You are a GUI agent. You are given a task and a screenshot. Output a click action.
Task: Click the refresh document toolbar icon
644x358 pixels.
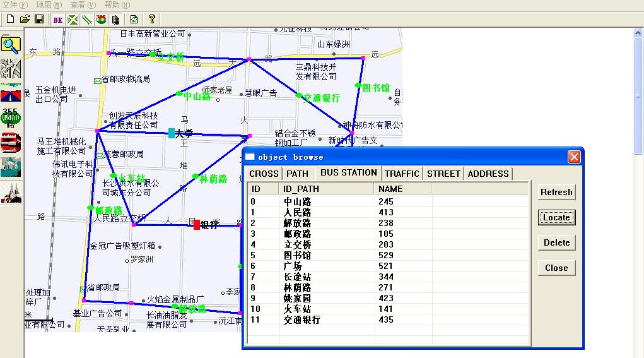pyautogui.click(x=134, y=20)
